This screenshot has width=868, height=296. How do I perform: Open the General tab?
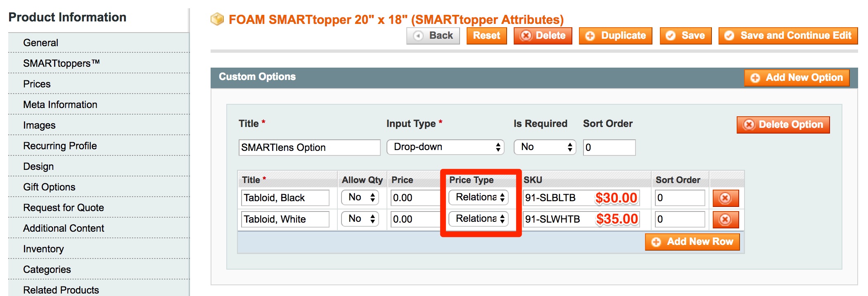99,43
